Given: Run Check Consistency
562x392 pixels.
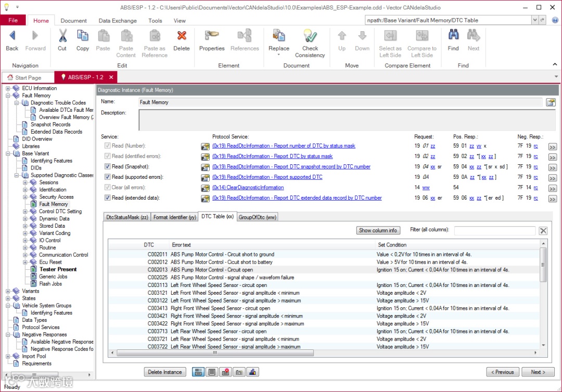Looking at the screenshot, I should coord(310,44).
